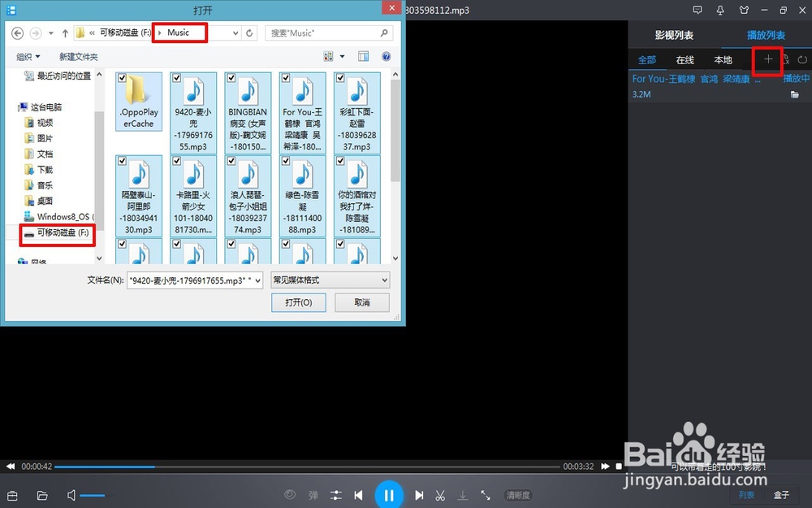Select the 全部 filter tab
812x508 pixels.
pos(647,59)
